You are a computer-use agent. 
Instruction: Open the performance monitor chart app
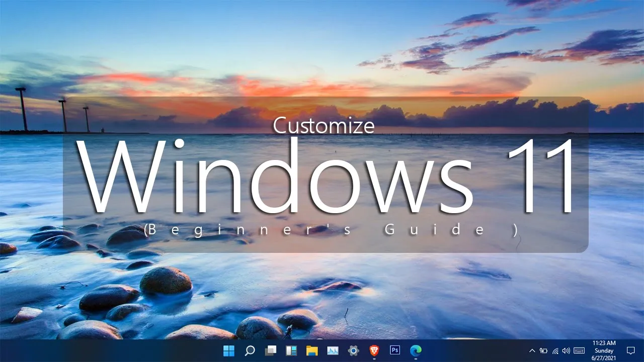333,350
